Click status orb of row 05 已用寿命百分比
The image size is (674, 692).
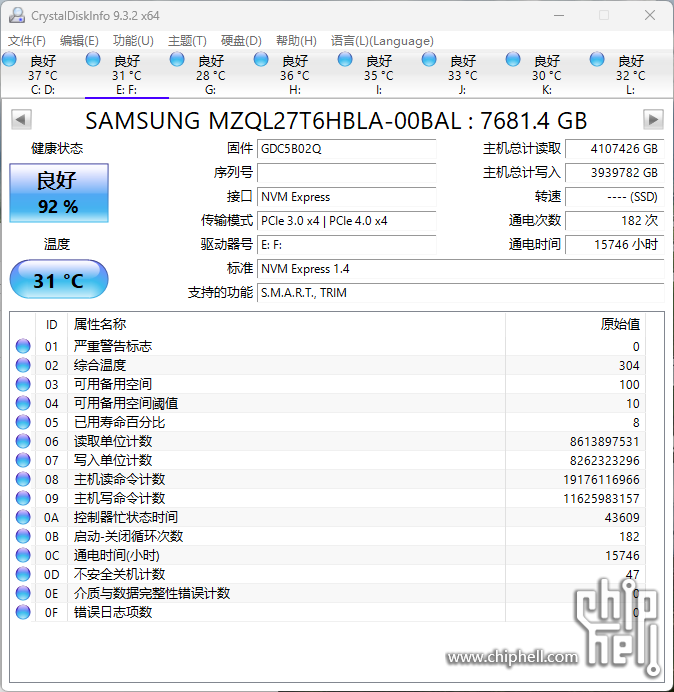[x=23, y=422]
